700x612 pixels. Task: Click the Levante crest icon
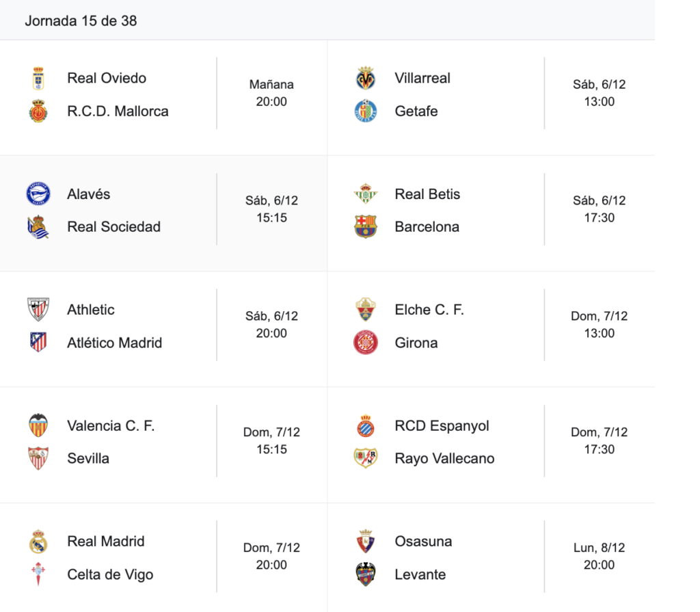click(x=366, y=574)
